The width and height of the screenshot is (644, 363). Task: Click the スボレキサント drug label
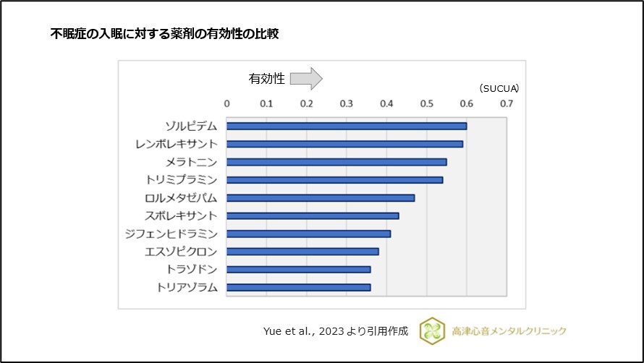click(x=181, y=215)
